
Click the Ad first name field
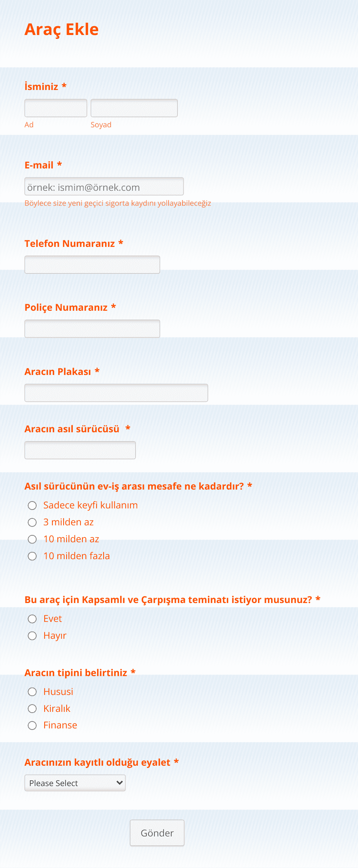[55, 108]
